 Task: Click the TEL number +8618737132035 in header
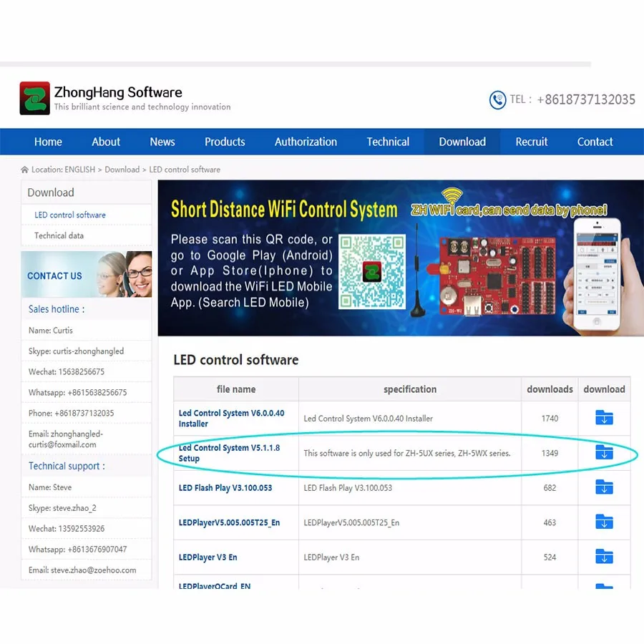coord(585,99)
